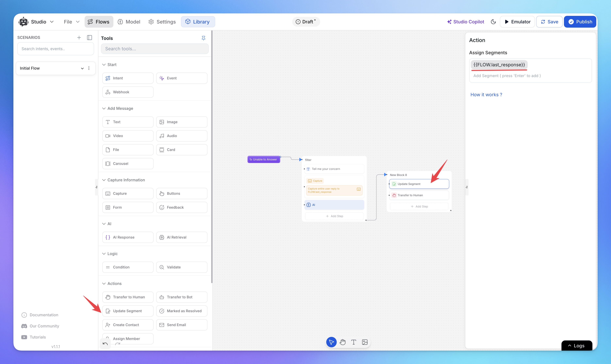
Task: Focus the Search tools field
Action: click(155, 49)
